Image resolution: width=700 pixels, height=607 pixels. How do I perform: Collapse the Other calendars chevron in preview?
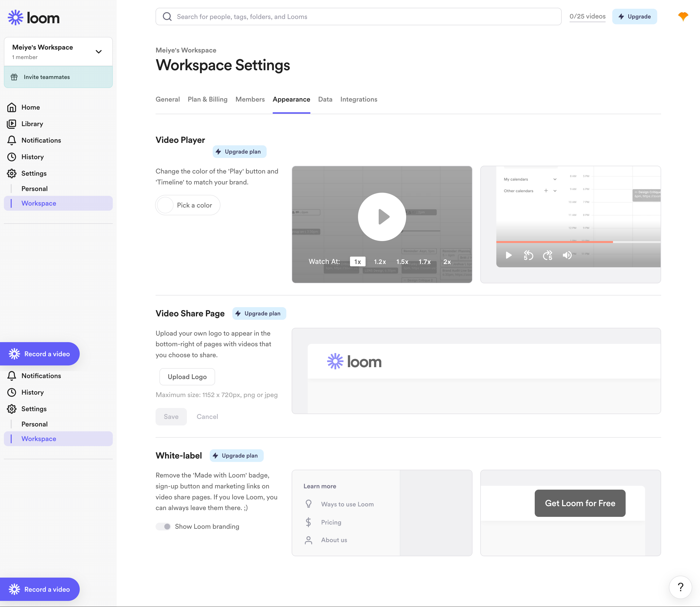tap(555, 191)
